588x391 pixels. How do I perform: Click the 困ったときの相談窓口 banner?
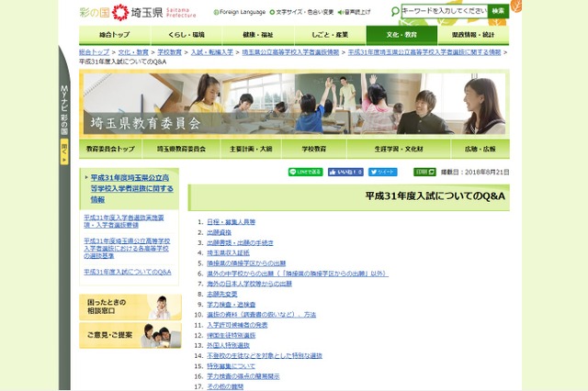pos(130,307)
